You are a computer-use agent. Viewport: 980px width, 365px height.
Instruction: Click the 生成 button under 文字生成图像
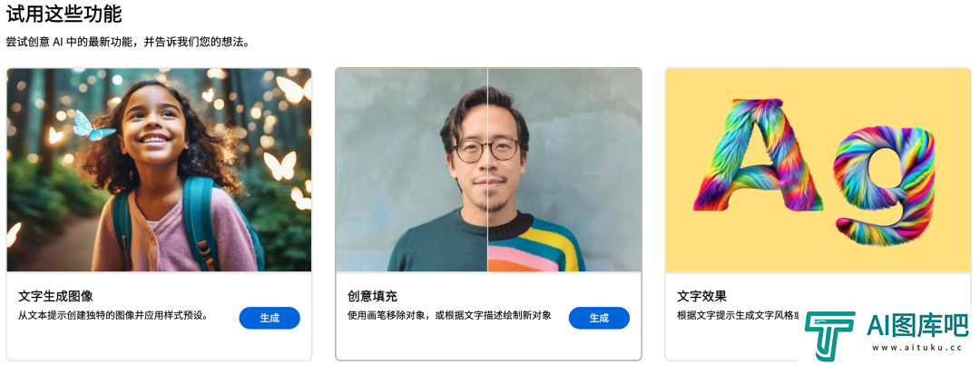point(269,318)
